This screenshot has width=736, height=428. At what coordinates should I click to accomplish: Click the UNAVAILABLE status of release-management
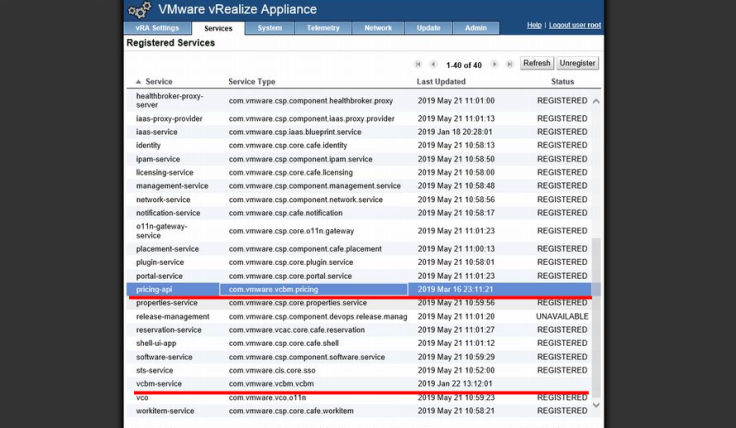point(562,317)
